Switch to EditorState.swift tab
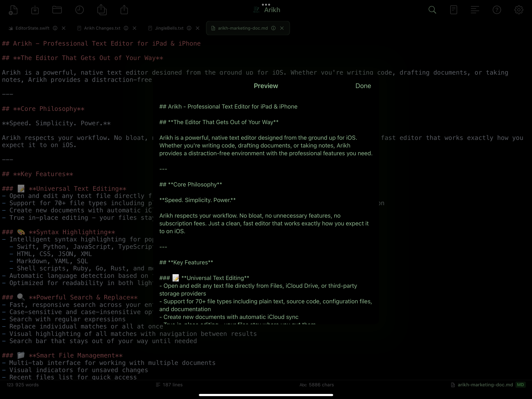The width and height of the screenshot is (532, 399). coord(32,28)
